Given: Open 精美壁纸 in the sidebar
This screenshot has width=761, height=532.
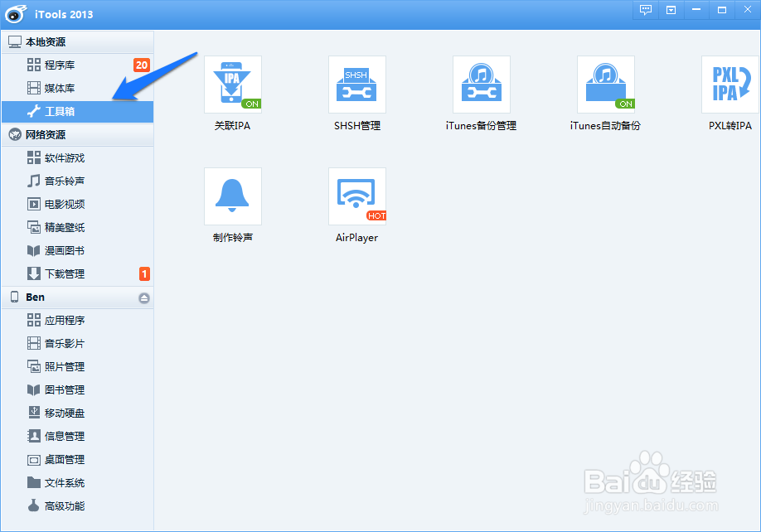Looking at the screenshot, I should pyautogui.click(x=78, y=227).
